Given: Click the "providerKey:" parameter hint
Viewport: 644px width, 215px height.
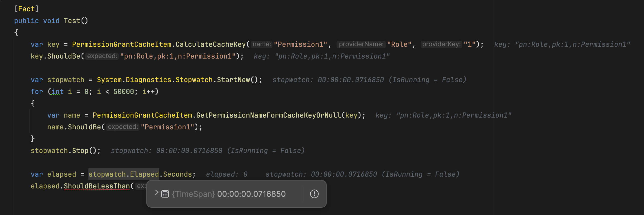Looking at the screenshot, I should (x=441, y=45).
